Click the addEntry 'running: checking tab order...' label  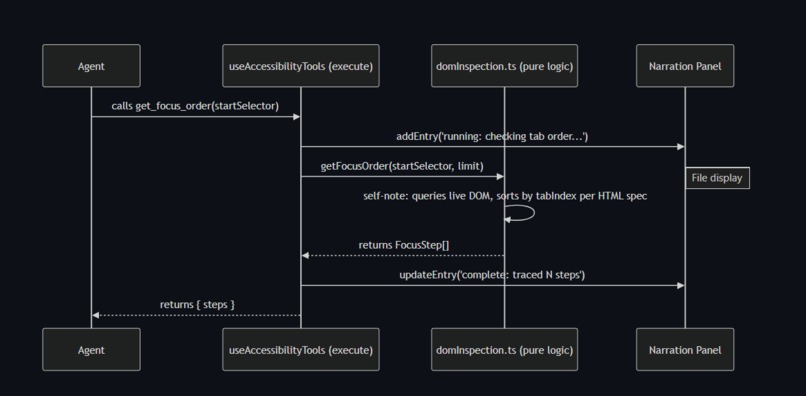(x=492, y=136)
